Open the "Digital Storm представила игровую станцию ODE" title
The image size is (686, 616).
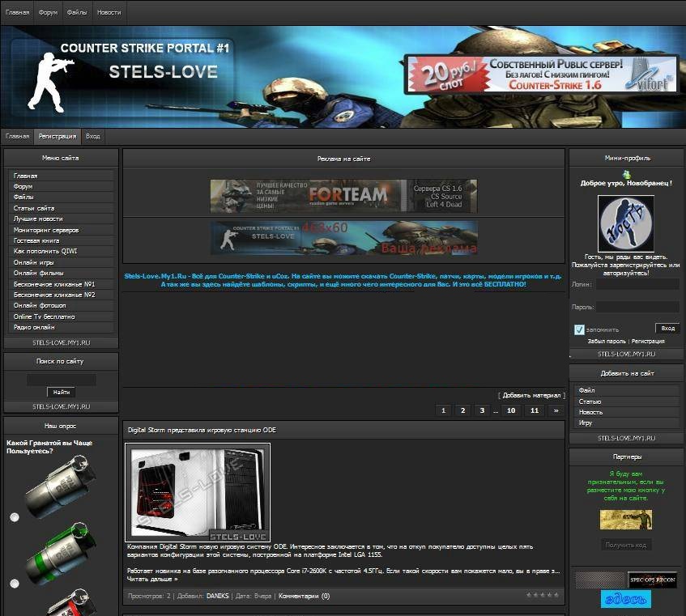202,430
